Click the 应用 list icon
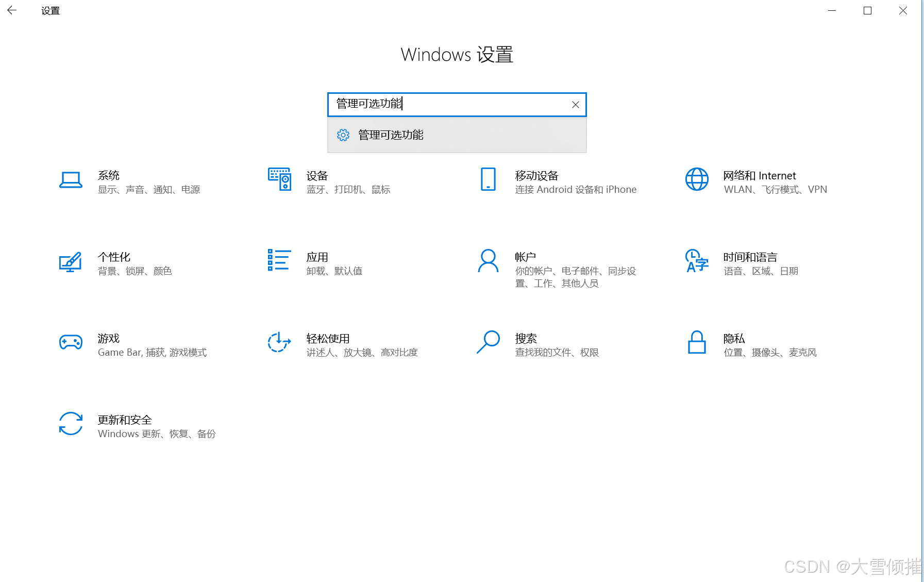Viewport: 924px width, 582px height. [x=279, y=260]
